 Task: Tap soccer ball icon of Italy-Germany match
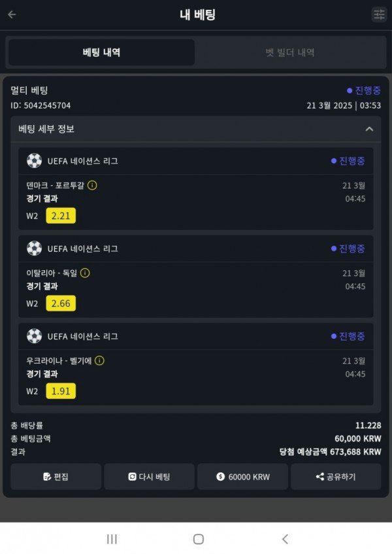[34, 249]
